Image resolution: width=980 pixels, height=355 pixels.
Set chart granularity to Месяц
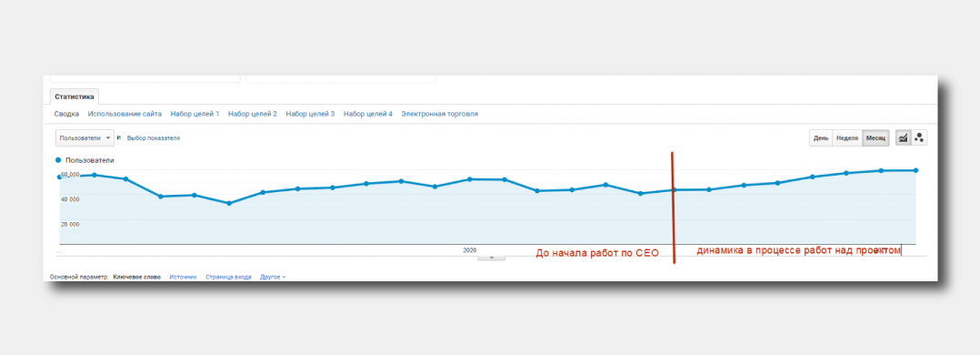875,137
